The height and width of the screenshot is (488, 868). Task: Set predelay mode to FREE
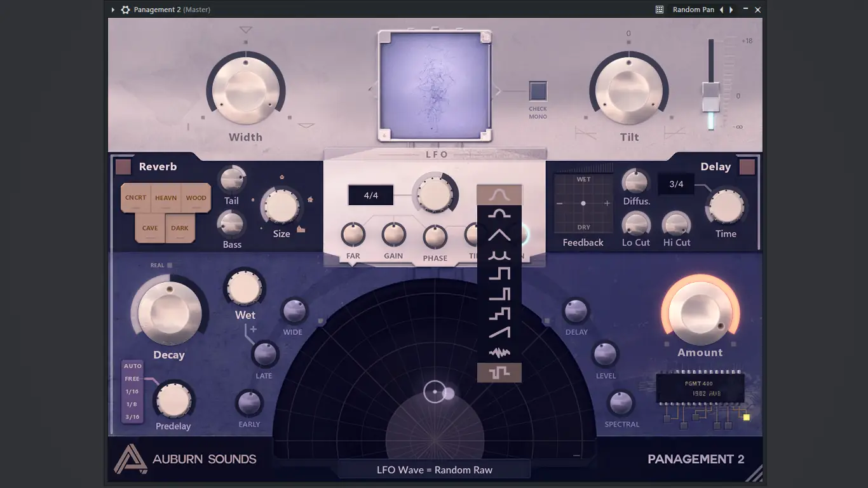pyautogui.click(x=132, y=379)
